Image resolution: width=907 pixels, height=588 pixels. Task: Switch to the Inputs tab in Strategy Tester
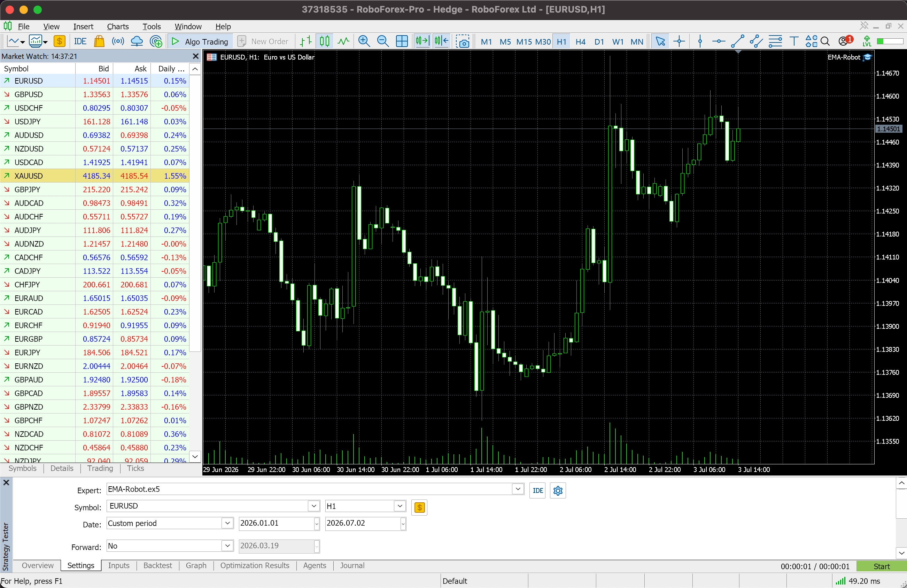click(x=118, y=565)
